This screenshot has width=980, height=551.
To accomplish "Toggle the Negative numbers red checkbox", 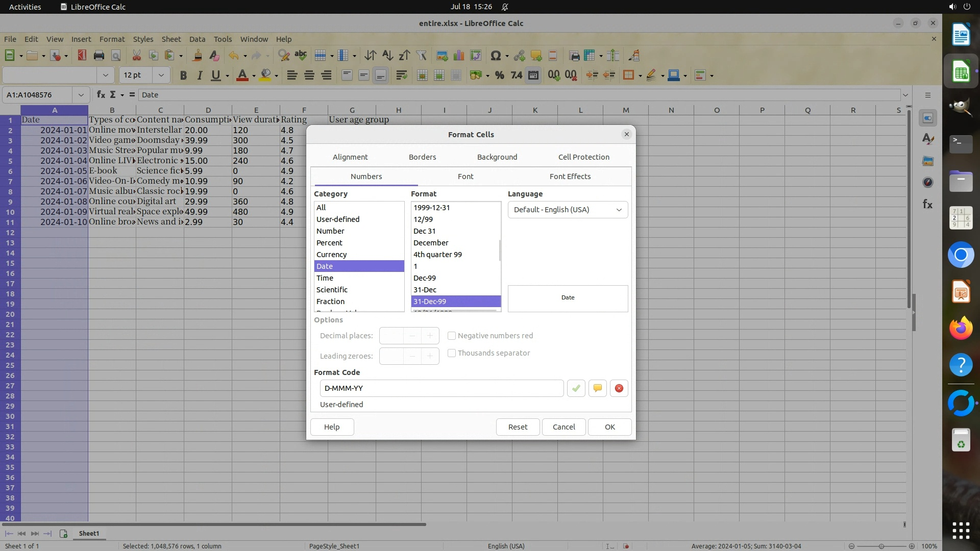I will coord(452,336).
